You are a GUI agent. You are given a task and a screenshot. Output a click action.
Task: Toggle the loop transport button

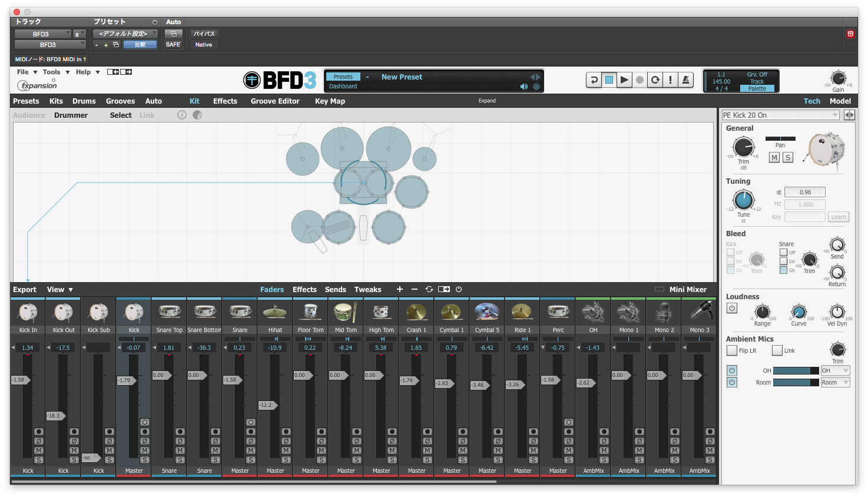(x=655, y=80)
